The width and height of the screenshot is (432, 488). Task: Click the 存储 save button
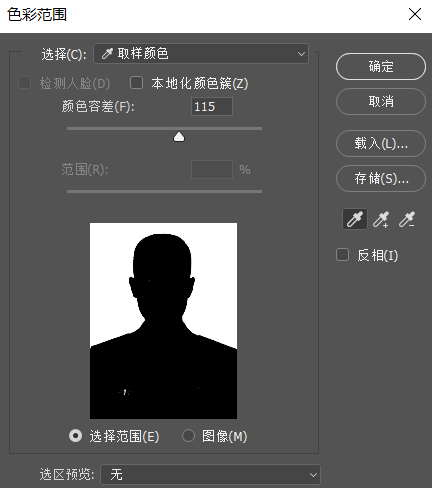381,179
